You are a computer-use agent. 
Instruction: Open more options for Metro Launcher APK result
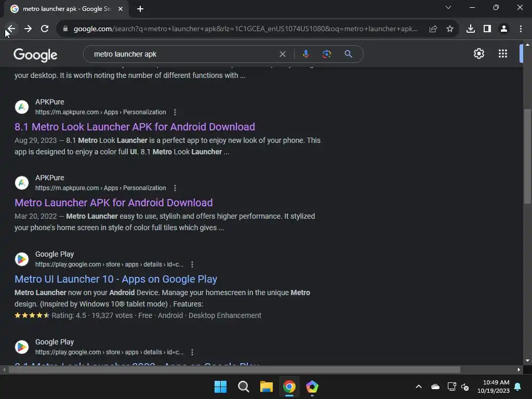(x=175, y=188)
